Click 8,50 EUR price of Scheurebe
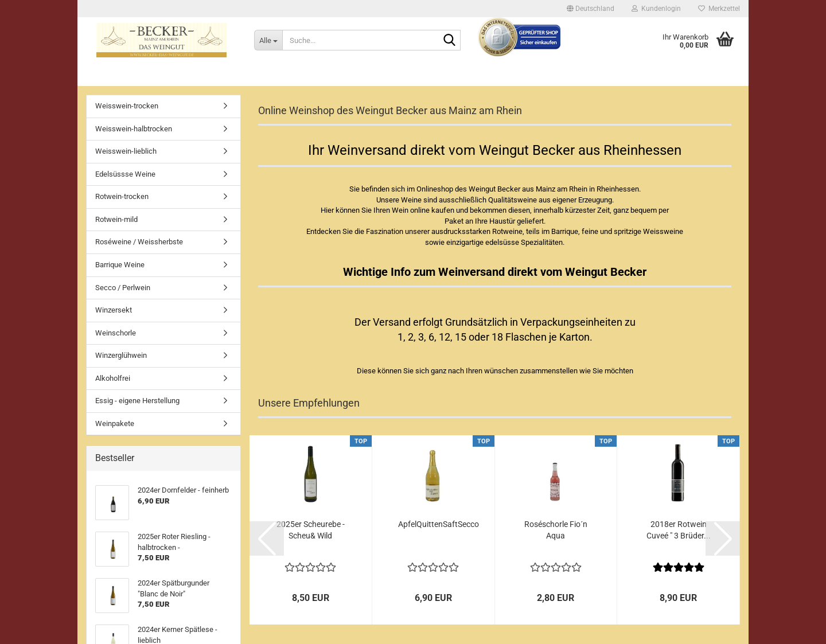 click(310, 598)
